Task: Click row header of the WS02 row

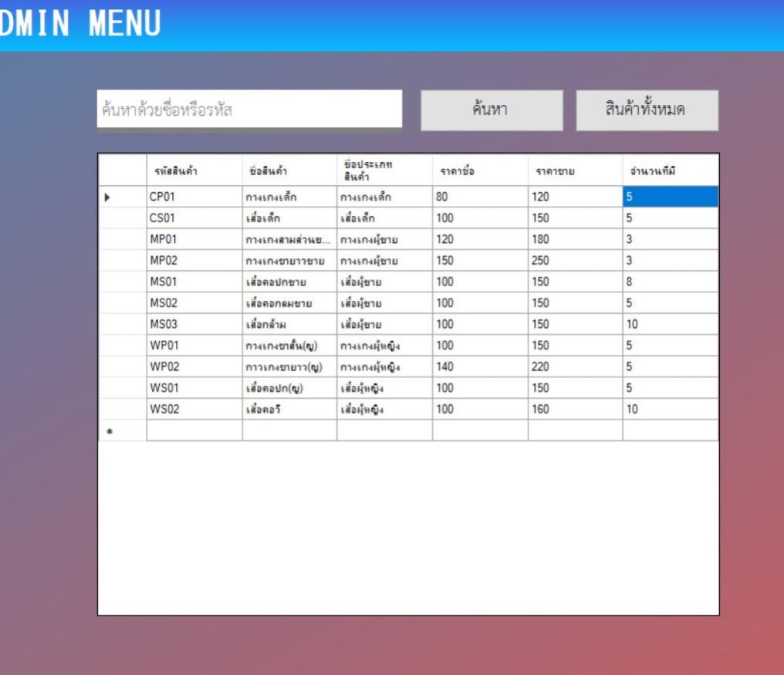Action: pos(123,409)
